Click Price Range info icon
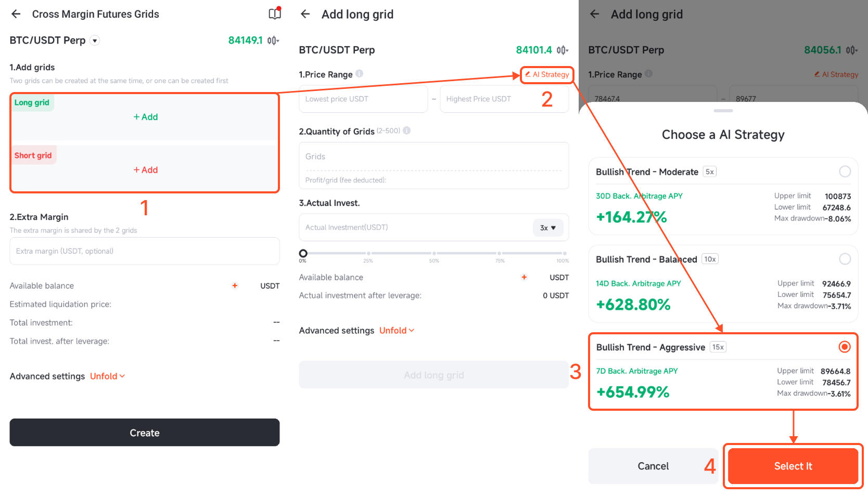This screenshot has width=868, height=496. pyautogui.click(x=360, y=74)
